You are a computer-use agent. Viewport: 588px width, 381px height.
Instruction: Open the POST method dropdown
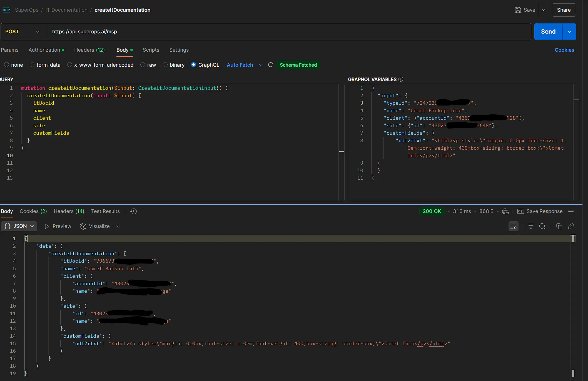pos(23,32)
